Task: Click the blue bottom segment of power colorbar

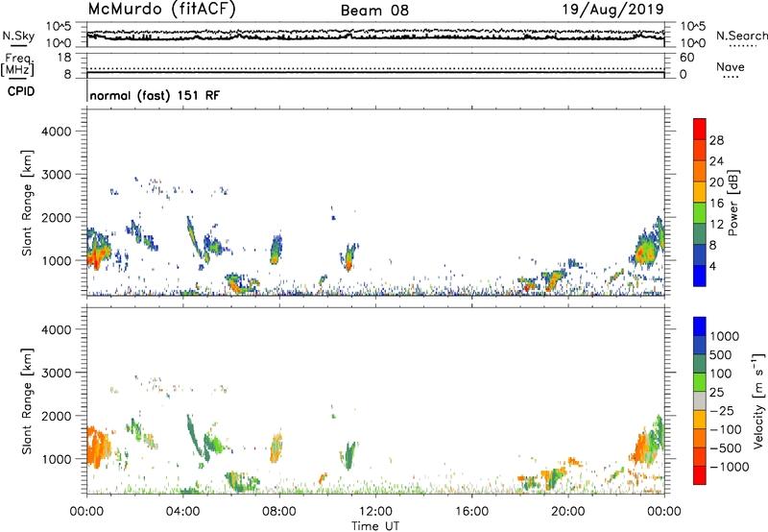Action: coord(700,276)
